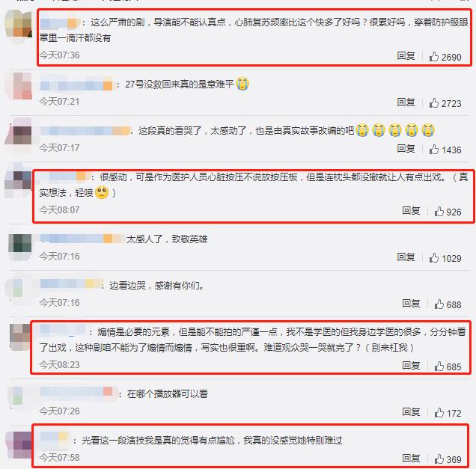
Task: Reply to 太感人了，致敬英雄 comment
Action: 406,257
